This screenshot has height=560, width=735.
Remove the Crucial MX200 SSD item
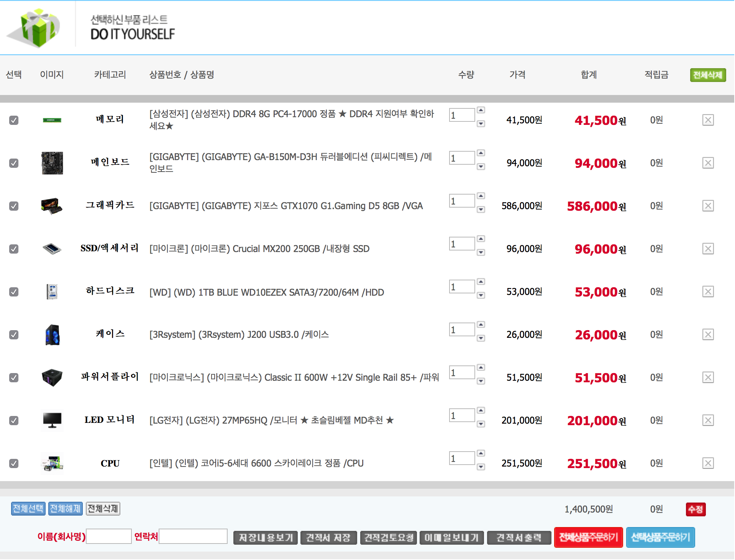(x=707, y=249)
